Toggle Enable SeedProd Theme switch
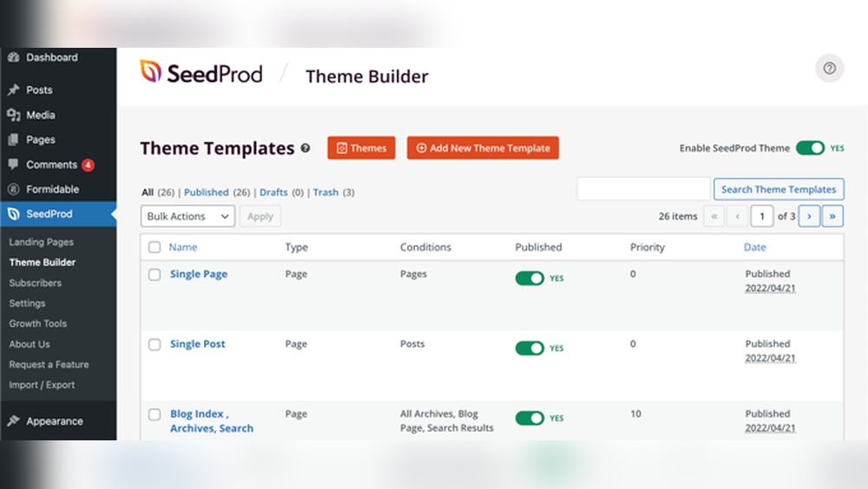This screenshot has height=489, width=868. click(x=811, y=148)
